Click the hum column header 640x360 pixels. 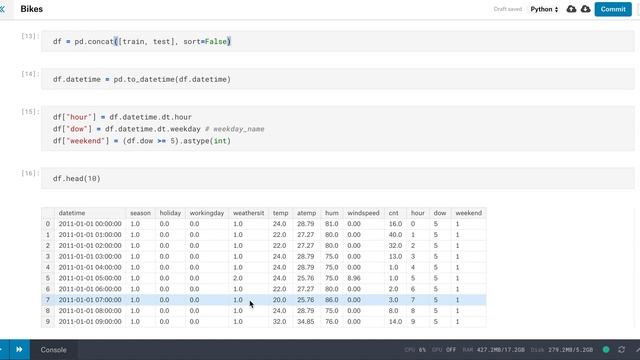(x=332, y=213)
